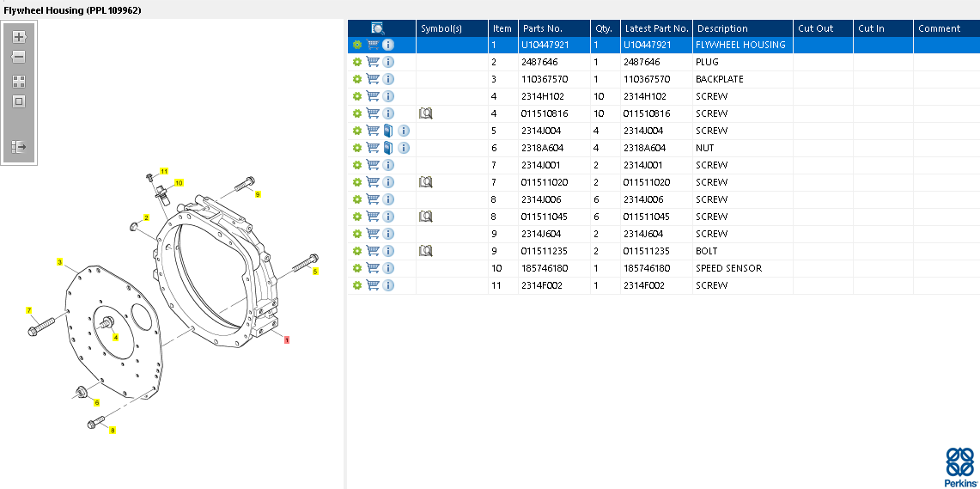Open symbol icon for screw 011511020
The width and height of the screenshot is (980, 489).
coord(426,182)
